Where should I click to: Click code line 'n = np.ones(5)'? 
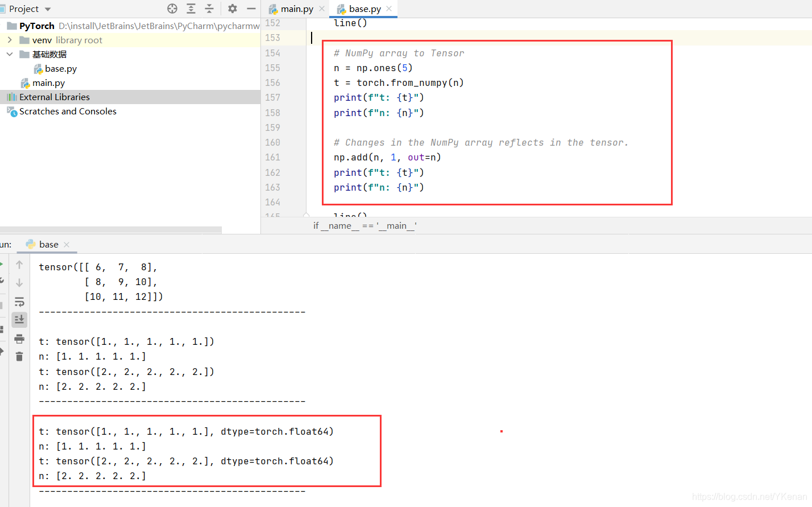pyautogui.click(x=373, y=68)
